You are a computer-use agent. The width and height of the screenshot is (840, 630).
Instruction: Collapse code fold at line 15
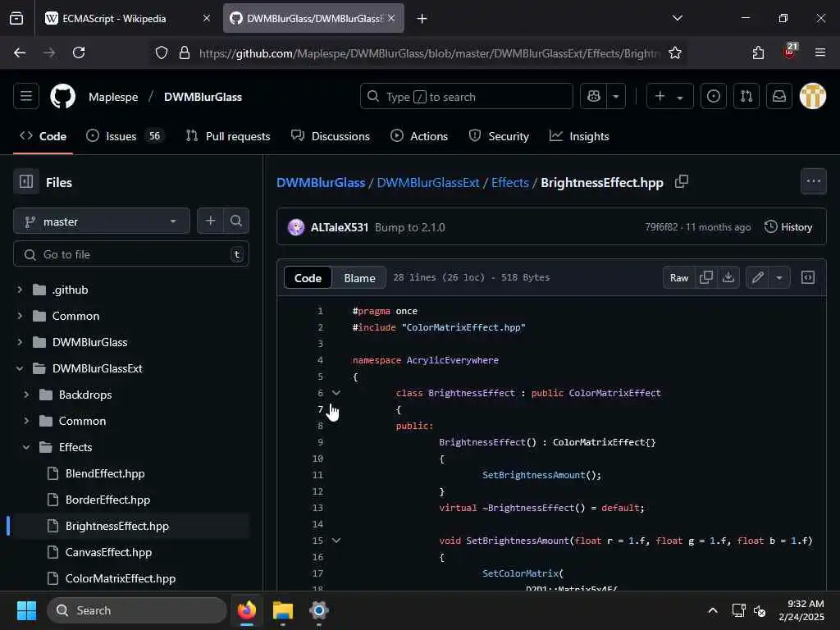pos(336,541)
